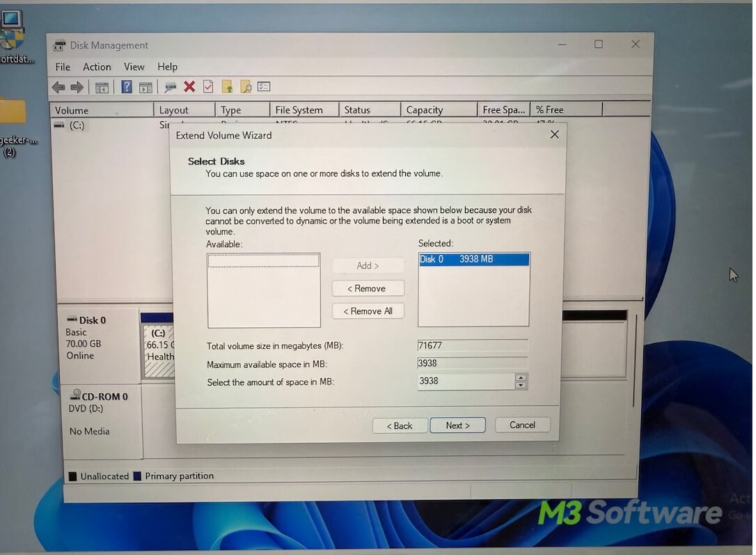Sort by the Capacity column header
Screen dimensions: 756x555
(x=439, y=110)
